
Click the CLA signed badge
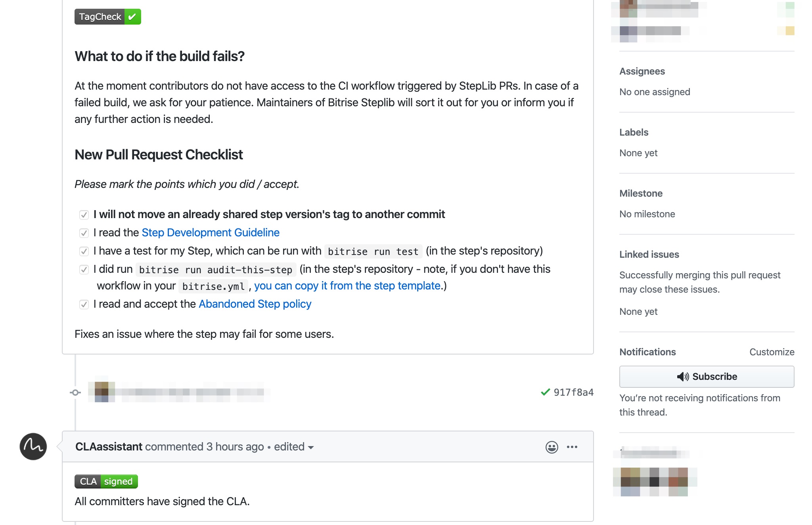pyautogui.click(x=106, y=481)
